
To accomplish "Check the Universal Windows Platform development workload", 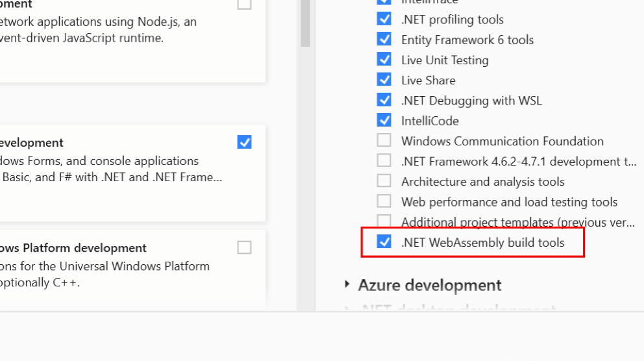I will pyautogui.click(x=244, y=247).
